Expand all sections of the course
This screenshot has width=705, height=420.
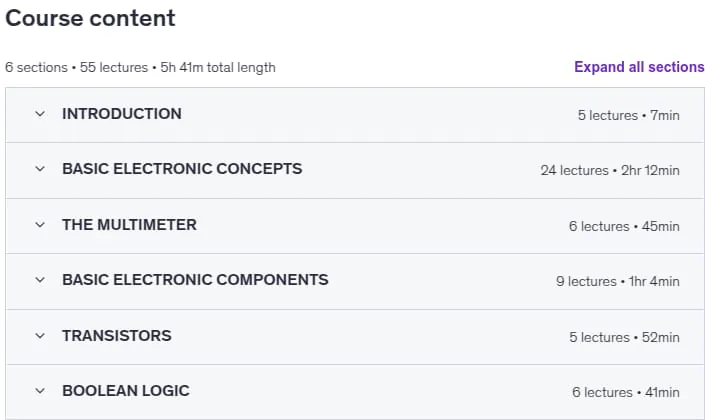pyautogui.click(x=639, y=67)
